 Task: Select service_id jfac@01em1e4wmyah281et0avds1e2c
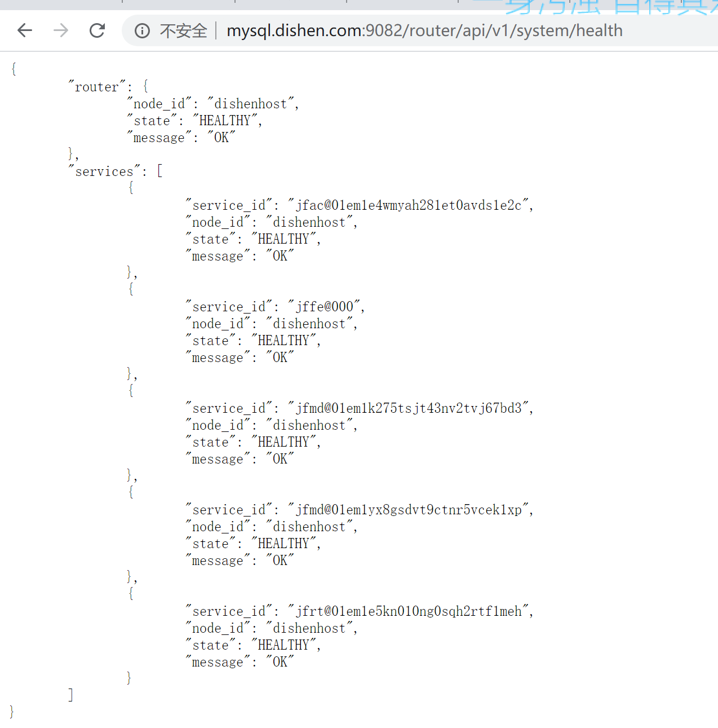409,205
